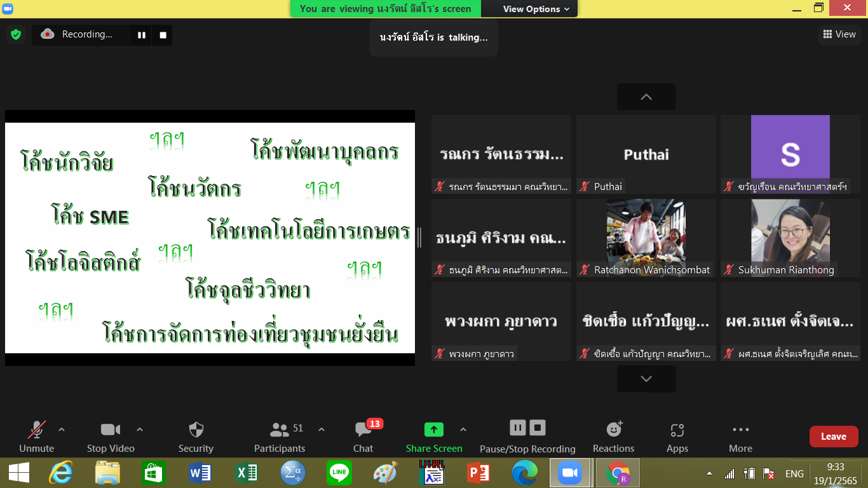The image size is (868, 488).
Task: Open the View layout button
Action: [839, 34]
